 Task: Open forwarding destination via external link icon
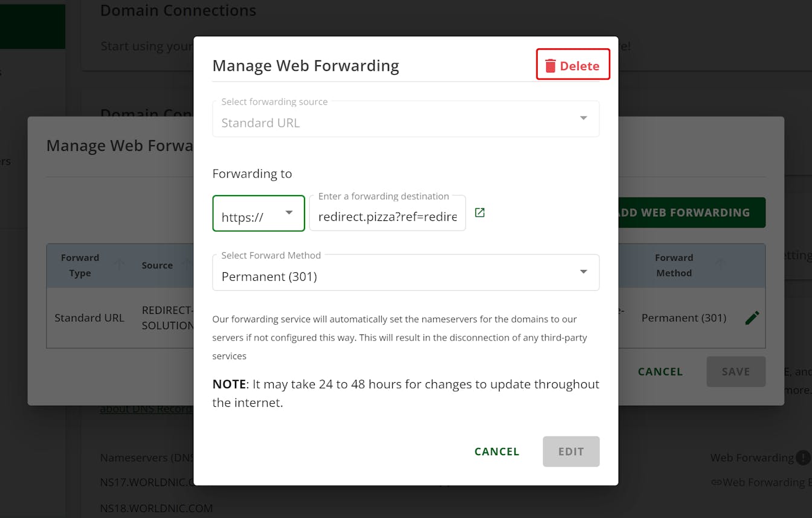tap(480, 213)
